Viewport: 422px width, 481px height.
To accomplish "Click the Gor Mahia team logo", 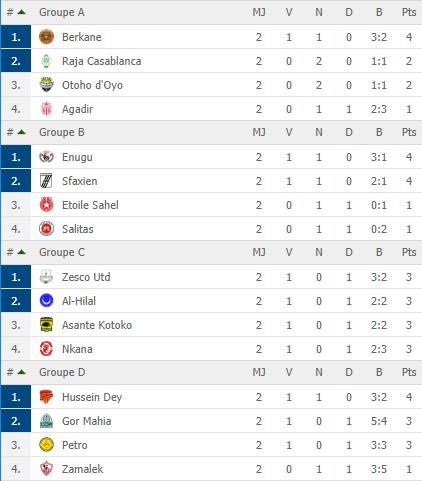I will pyautogui.click(x=46, y=421).
